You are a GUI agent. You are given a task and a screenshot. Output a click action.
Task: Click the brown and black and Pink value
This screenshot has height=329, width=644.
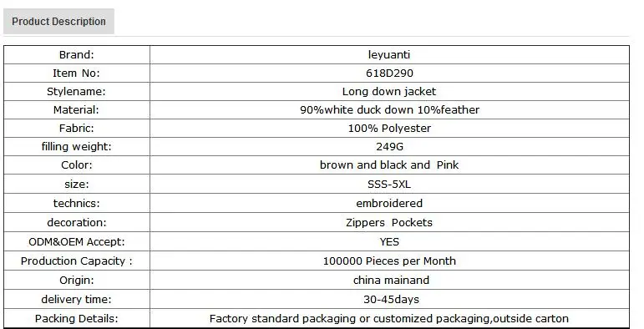(389, 164)
